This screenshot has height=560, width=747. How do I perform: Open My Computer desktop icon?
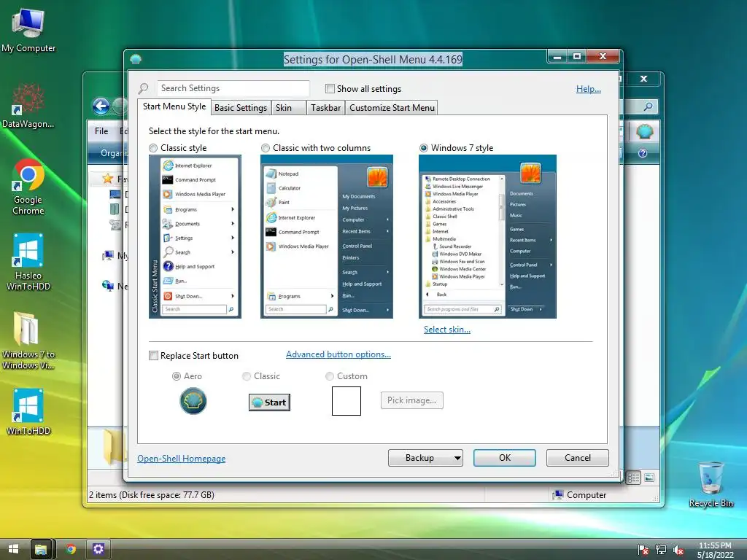point(28,30)
